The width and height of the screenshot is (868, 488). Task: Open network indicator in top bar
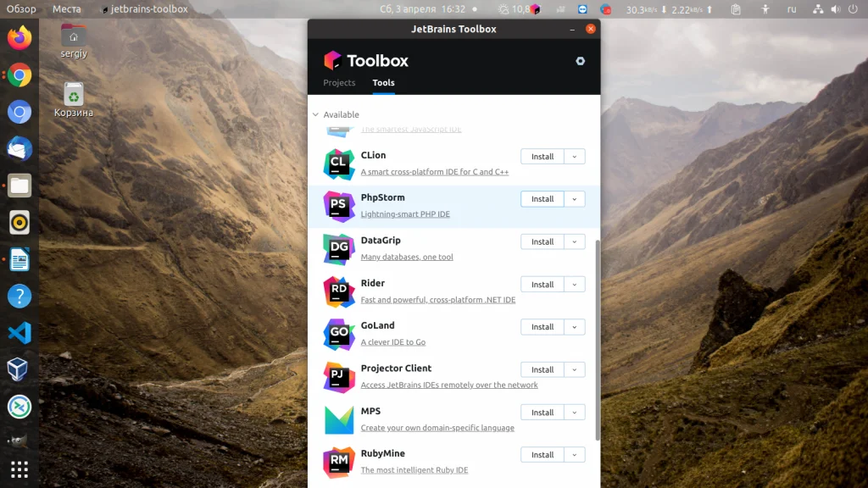click(818, 8)
